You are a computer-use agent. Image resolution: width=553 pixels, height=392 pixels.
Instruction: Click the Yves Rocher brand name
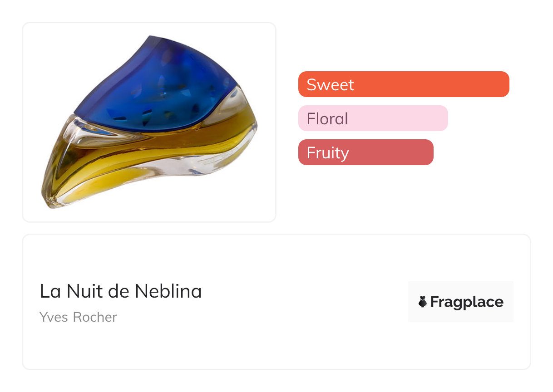tap(78, 317)
